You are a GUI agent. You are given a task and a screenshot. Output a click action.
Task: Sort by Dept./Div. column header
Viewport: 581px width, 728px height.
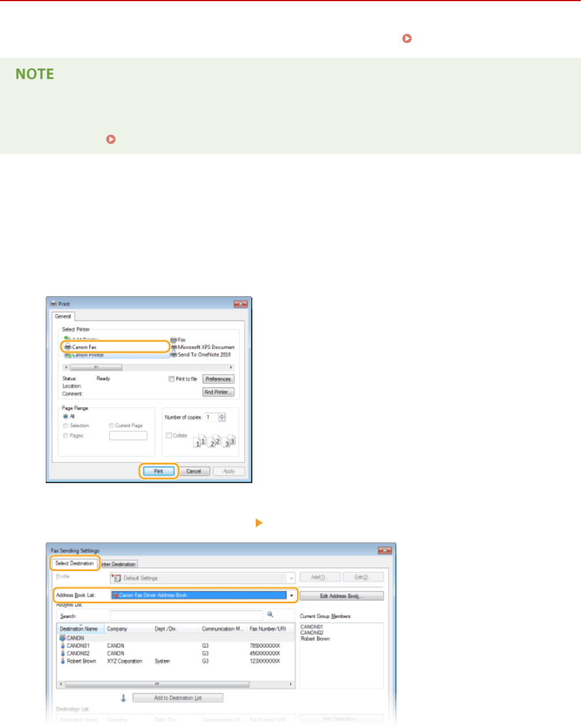tap(176, 629)
